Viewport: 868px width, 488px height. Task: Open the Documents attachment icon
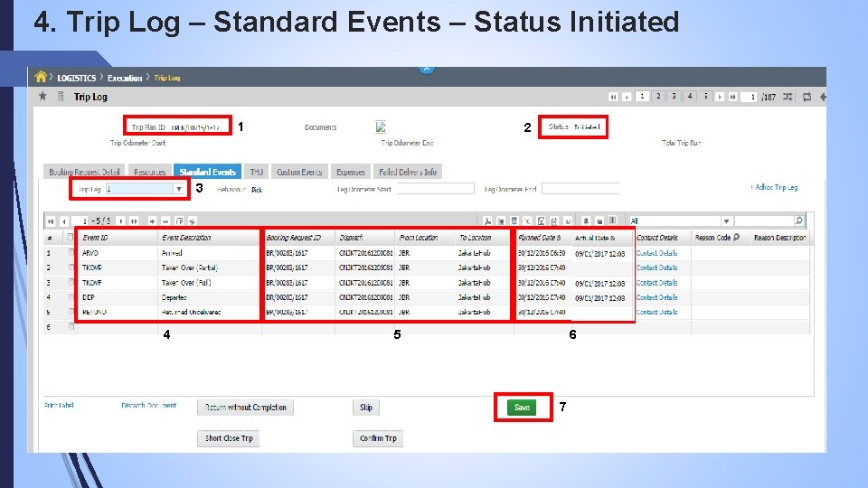click(381, 127)
